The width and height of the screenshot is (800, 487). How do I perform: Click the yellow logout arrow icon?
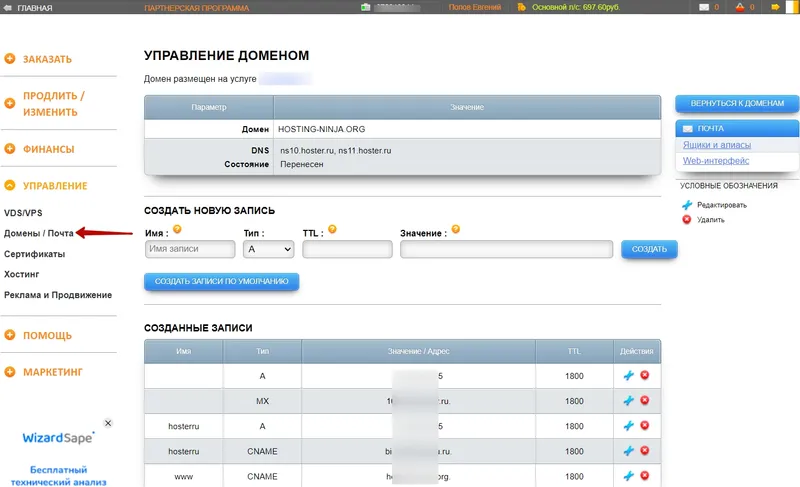[x=776, y=7]
